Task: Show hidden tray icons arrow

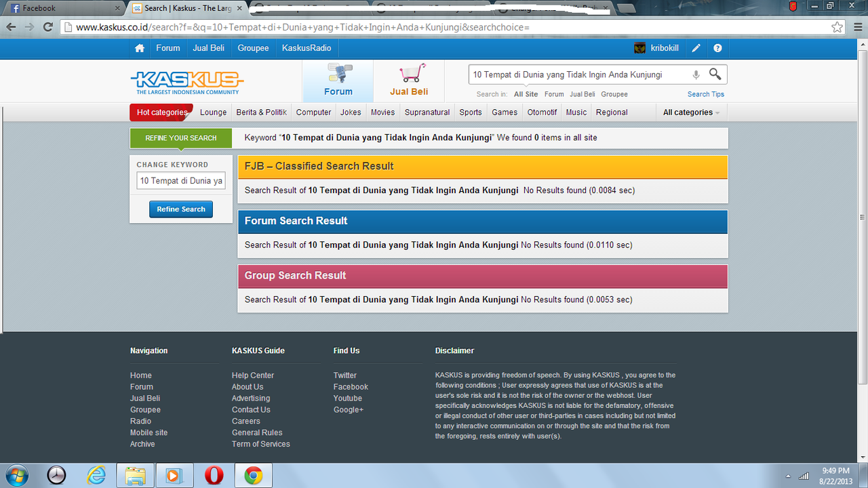Action: 788,476
